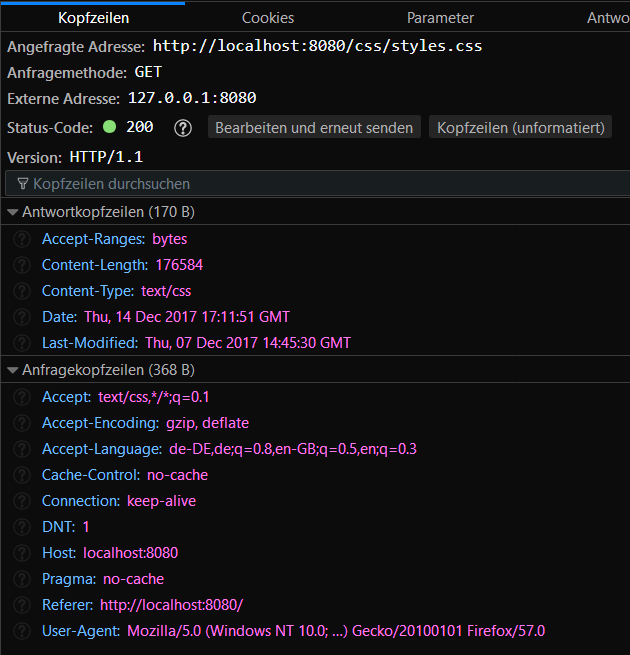Select Accept-Ranges value bytes

click(x=170, y=239)
